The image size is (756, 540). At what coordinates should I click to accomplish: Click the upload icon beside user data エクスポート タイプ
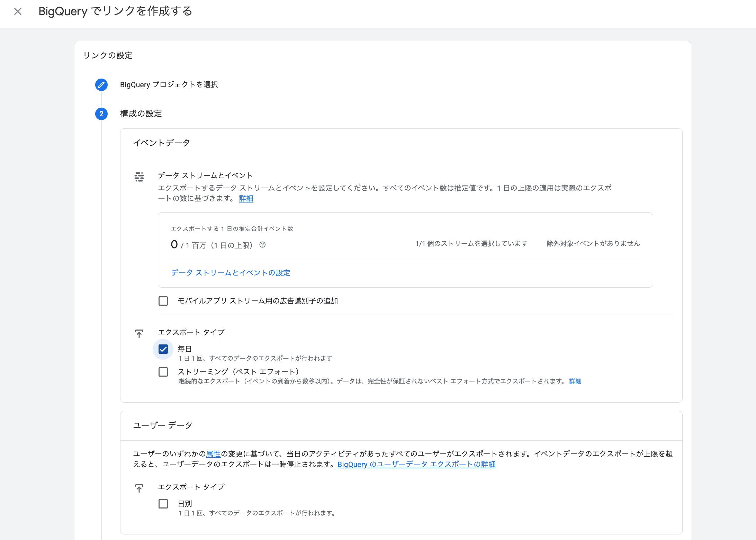[139, 488]
